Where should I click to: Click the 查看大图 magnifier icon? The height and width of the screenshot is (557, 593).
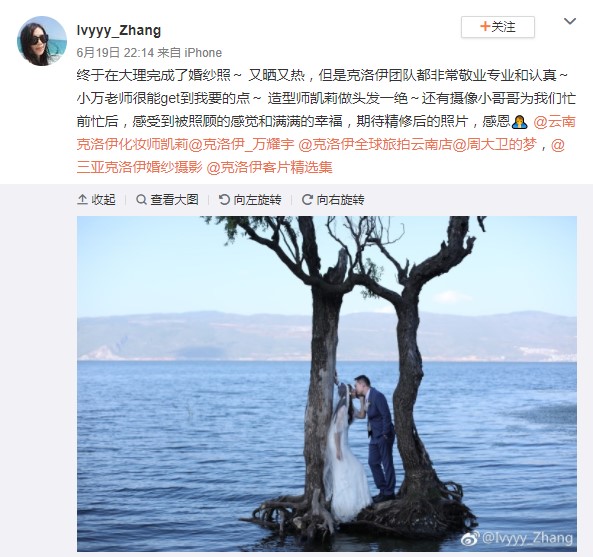pyautogui.click(x=141, y=199)
